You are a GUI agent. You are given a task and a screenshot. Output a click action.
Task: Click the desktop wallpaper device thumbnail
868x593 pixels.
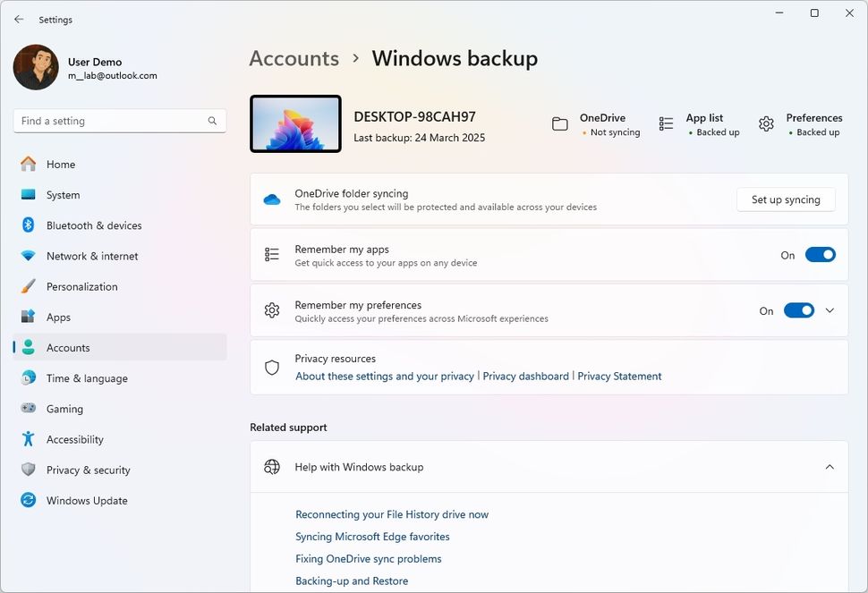pyautogui.click(x=296, y=124)
